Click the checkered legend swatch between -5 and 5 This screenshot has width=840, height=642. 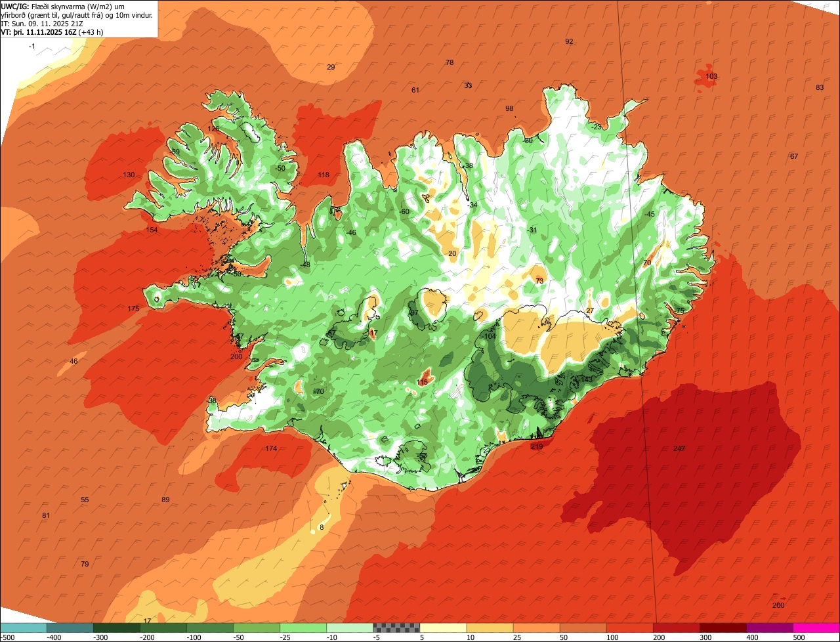point(396,628)
